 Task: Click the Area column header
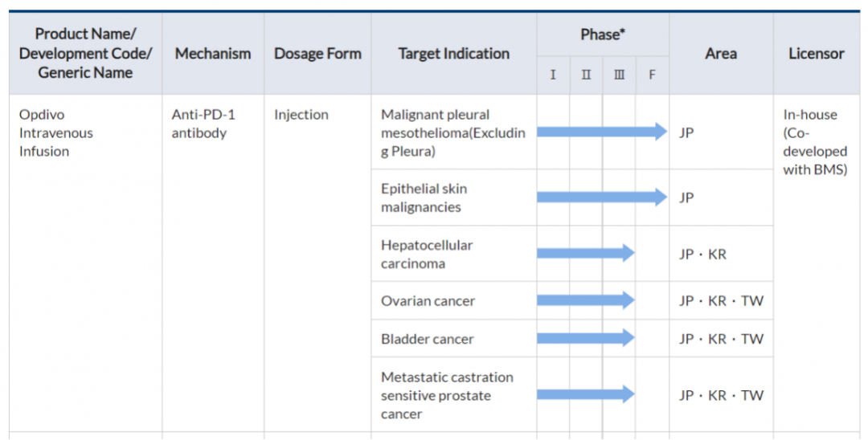(721, 54)
